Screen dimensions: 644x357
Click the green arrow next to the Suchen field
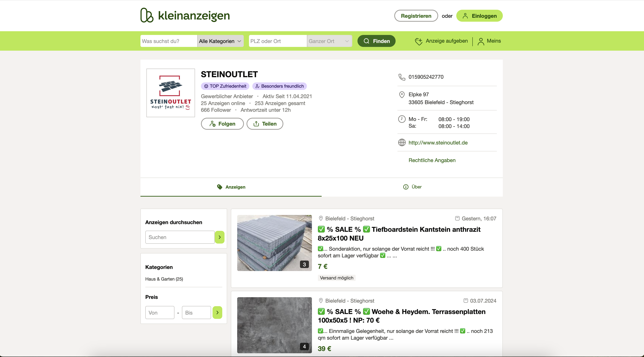tap(219, 237)
